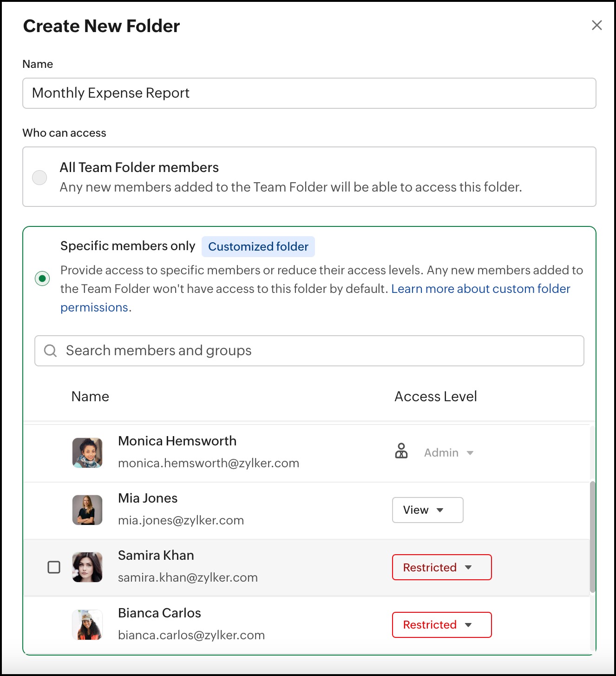Open Bianca Carlos's Restricted access dropdown
The height and width of the screenshot is (676, 616).
(x=441, y=624)
